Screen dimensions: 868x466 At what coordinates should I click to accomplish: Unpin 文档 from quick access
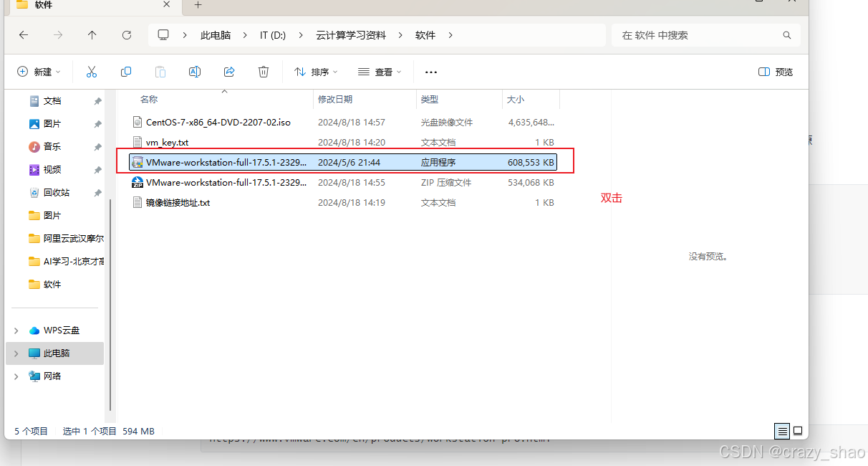(x=97, y=101)
